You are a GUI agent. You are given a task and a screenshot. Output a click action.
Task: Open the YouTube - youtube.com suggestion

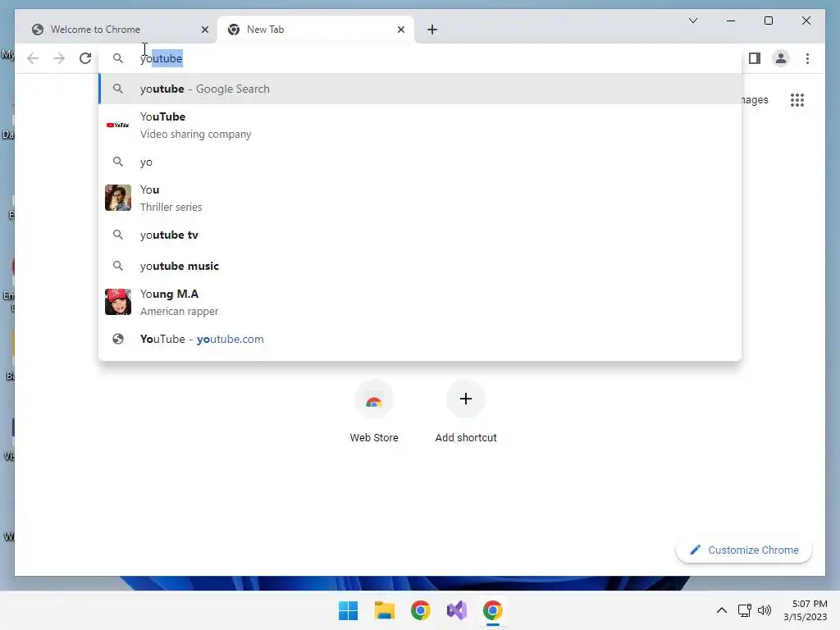click(x=420, y=339)
